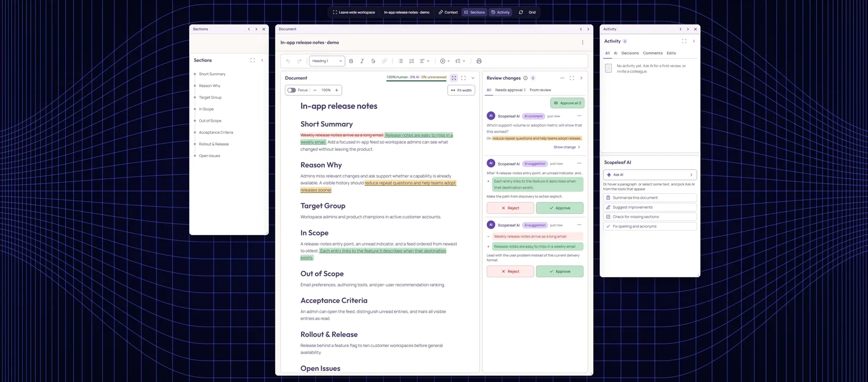Collapse the Activity panel chevron

[694, 41]
